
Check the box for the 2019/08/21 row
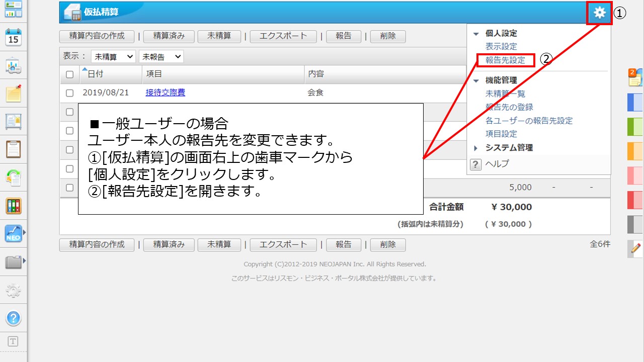coord(69,93)
